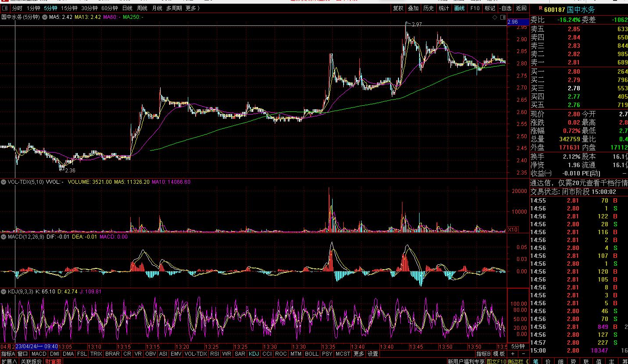628x364 pixels.
Task: Click the 复权 adjustment button
Action: point(398,8)
